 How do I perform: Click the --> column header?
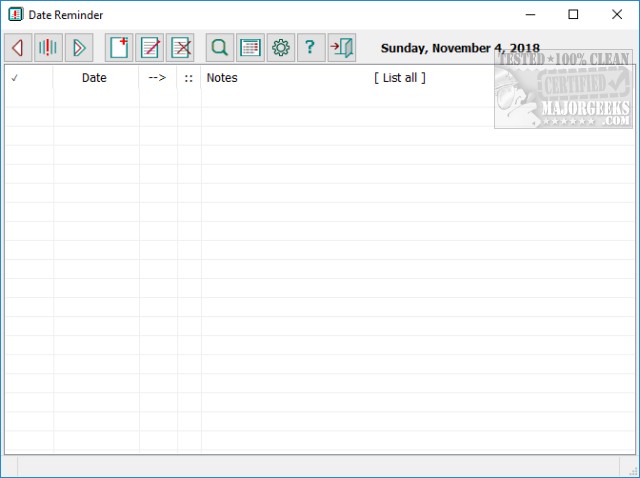[157, 78]
